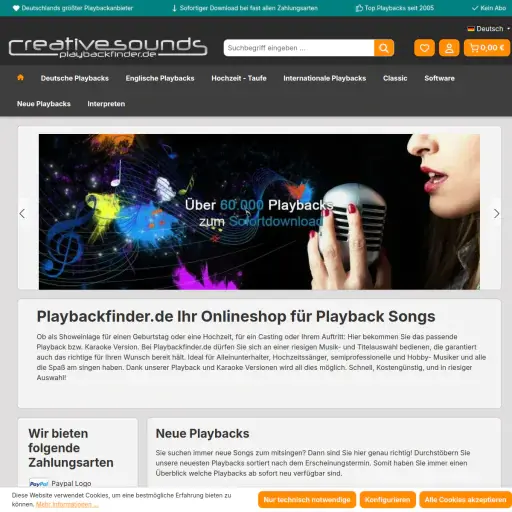
Task: Click the 'Nur technisch notwendige' cookie button
Action: pyautogui.click(x=307, y=500)
